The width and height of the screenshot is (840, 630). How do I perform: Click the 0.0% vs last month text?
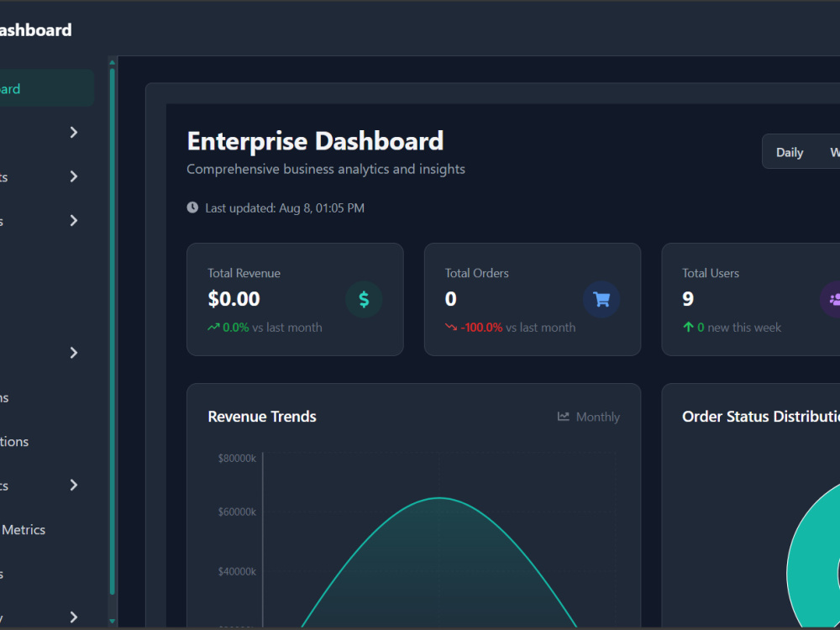click(x=272, y=328)
